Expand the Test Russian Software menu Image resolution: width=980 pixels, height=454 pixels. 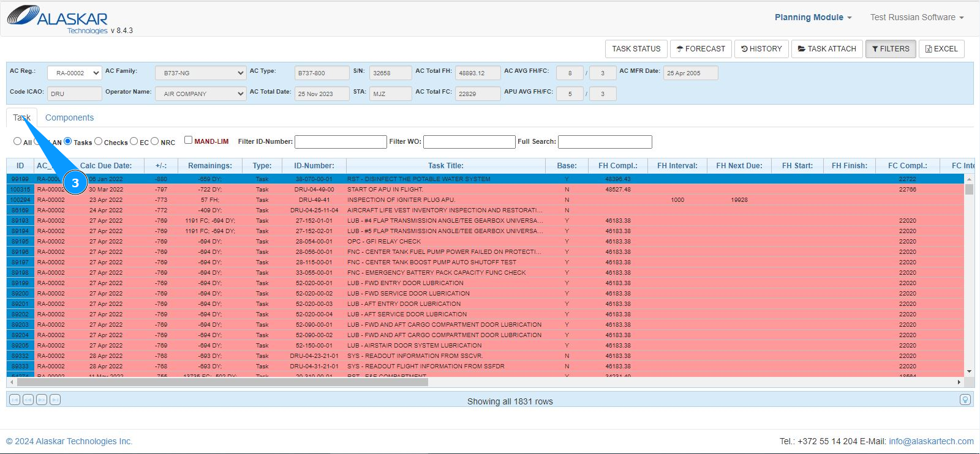pos(917,17)
